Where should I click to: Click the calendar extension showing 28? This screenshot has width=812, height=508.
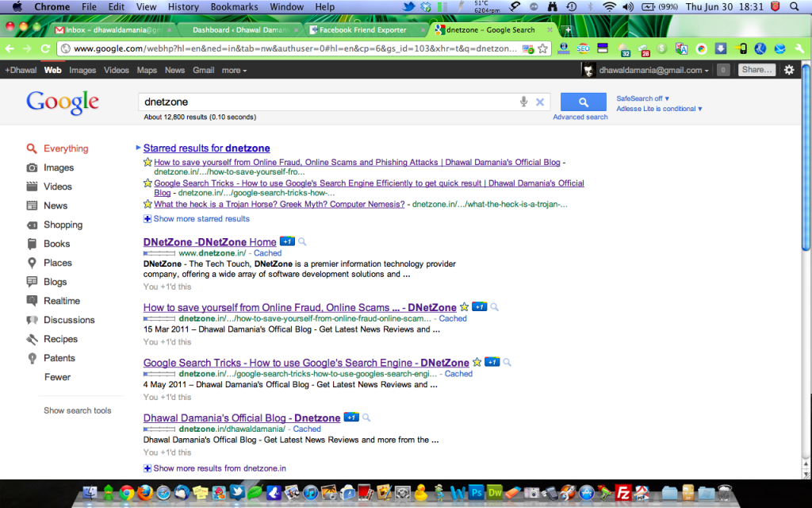point(644,51)
